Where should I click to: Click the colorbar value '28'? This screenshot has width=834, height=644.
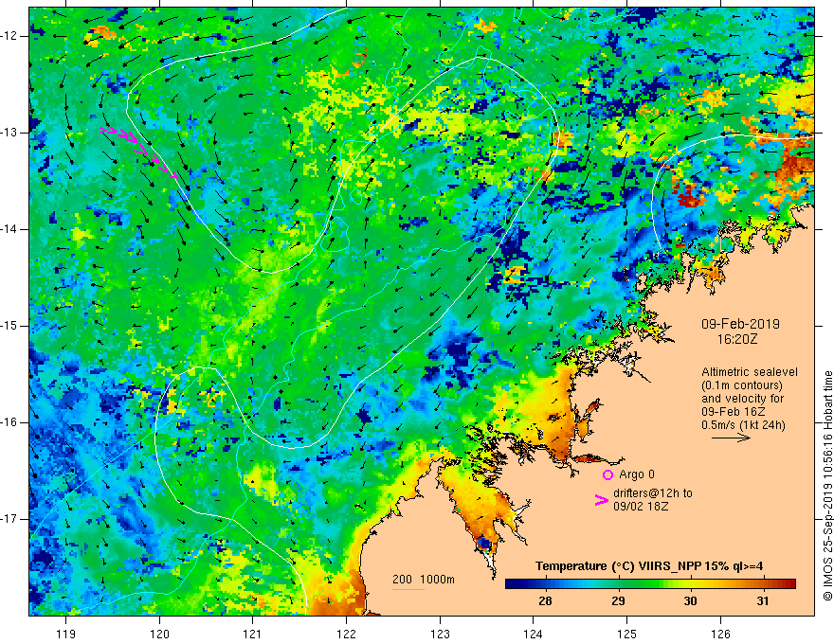(545, 601)
